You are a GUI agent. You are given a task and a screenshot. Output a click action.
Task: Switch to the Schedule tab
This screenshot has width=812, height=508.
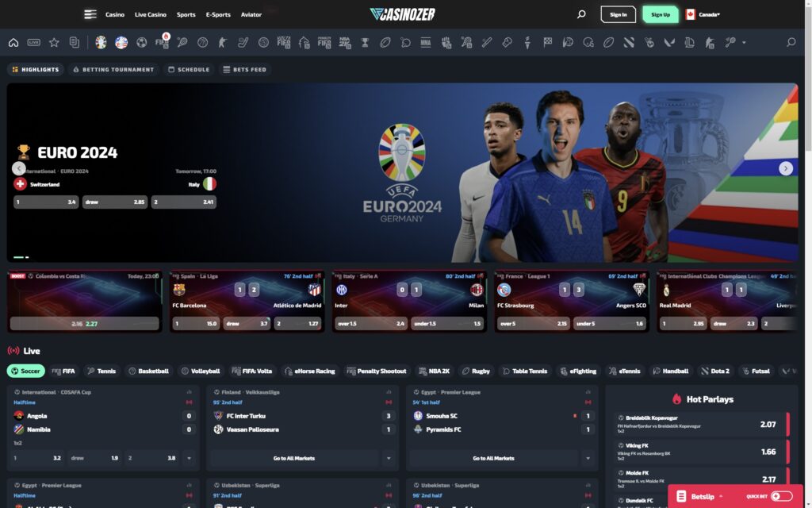pyautogui.click(x=189, y=70)
